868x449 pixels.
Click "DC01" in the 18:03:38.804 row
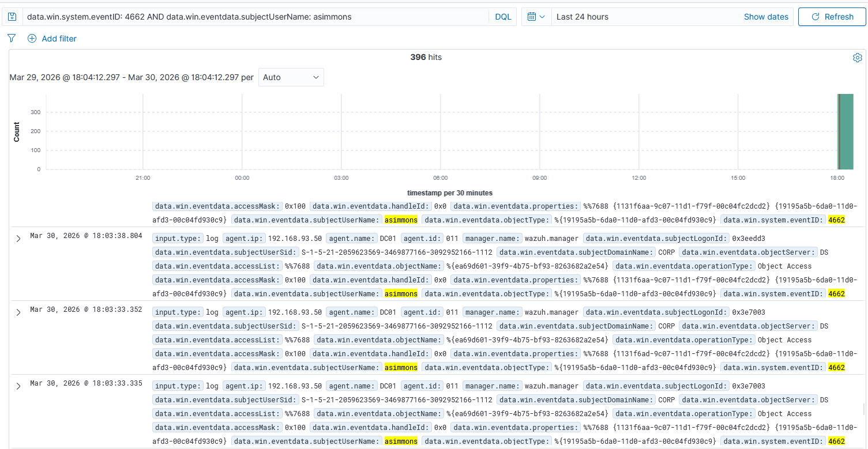389,238
